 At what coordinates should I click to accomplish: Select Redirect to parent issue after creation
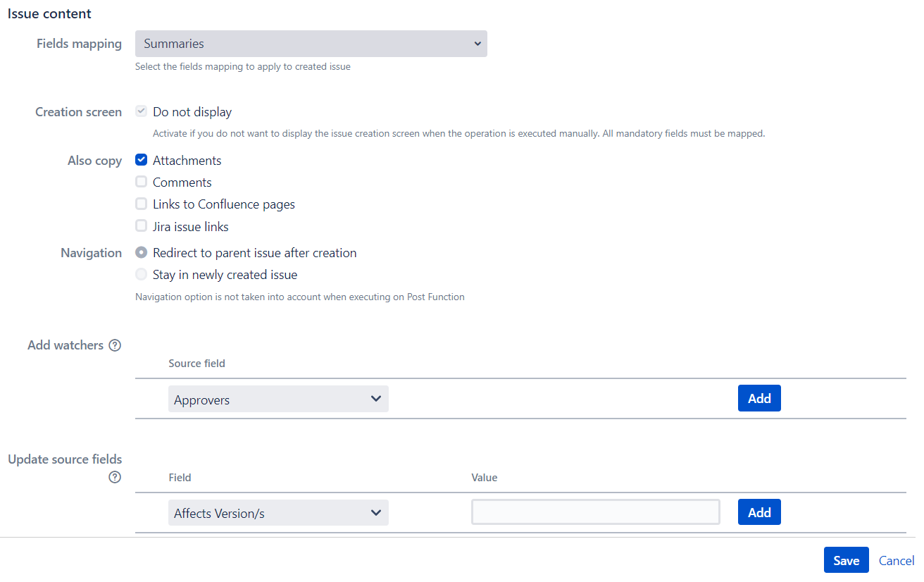[x=141, y=252]
